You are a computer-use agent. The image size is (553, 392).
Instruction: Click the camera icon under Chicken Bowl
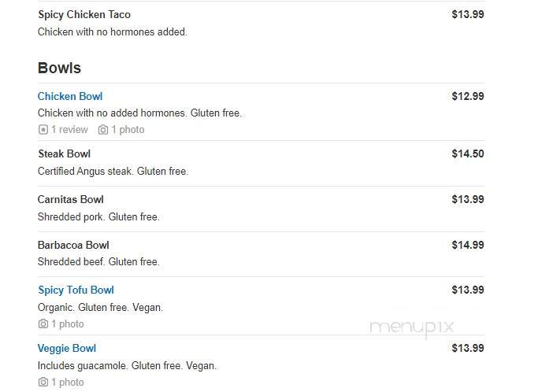(x=103, y=130)
